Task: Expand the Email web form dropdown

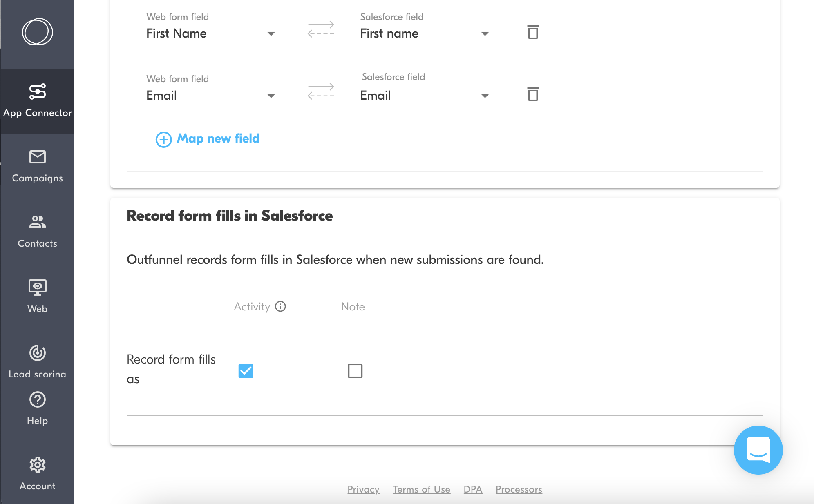Action: click(x=271, y=96)
